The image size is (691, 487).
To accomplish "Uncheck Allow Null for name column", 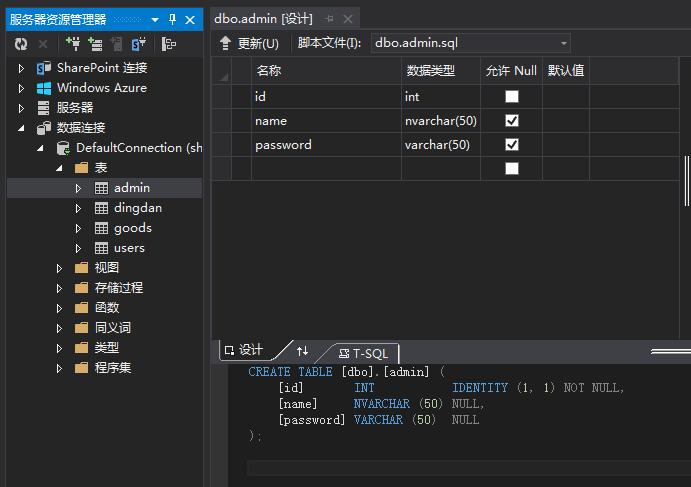I will (512, 120).
